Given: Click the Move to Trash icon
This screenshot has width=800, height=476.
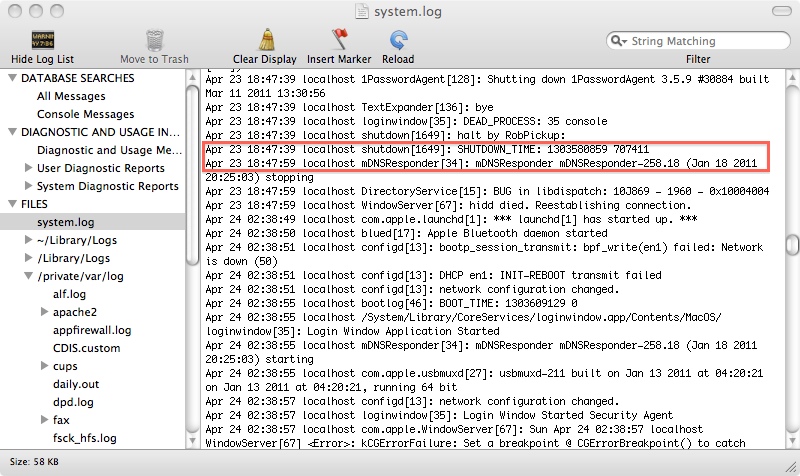Looking at the screenshot, I should 155,40.
